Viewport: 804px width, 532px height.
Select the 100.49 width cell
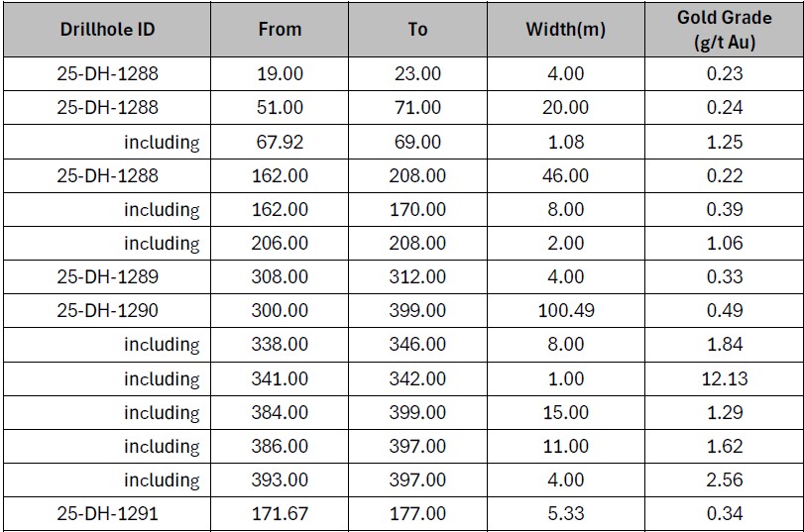coord(565,311)
